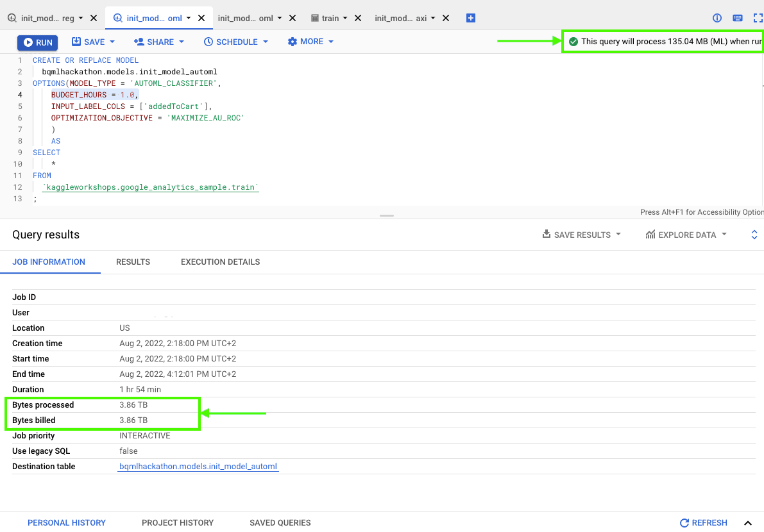Open the bqmlhackathon.models.init_model_automl destination link
This screenshot has width=764, height=532.
pos(198,466)
